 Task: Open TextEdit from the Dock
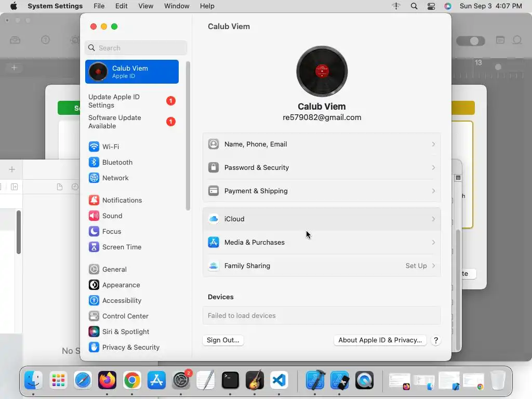pos(206,380)
